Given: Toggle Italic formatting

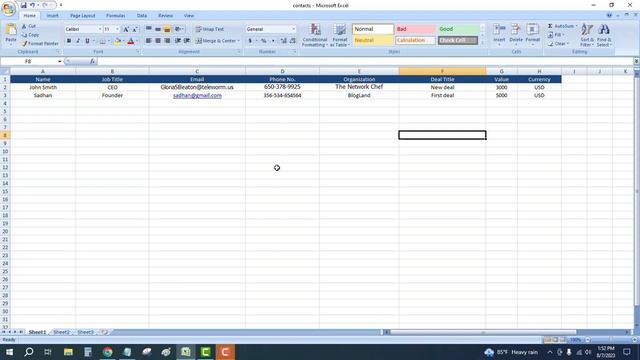Looking at the screenshot, I should tap(78, 41).
